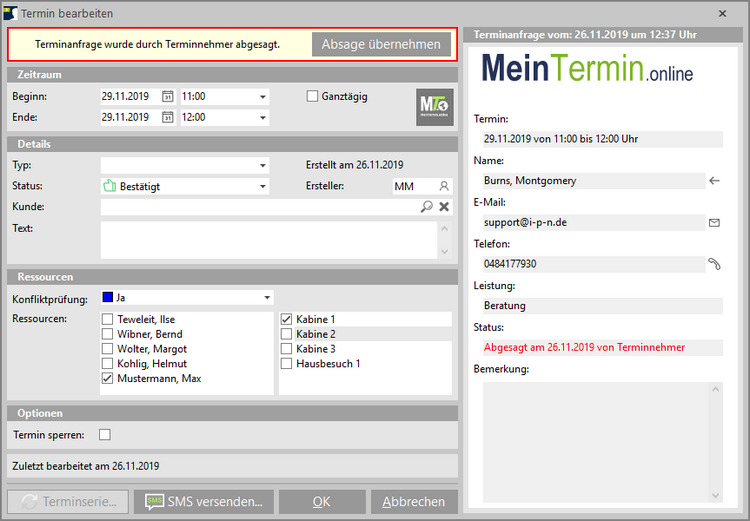750x521 pixels.
Task: Open the Status dropdown showing Bestätigt
Action: (262, 186)
